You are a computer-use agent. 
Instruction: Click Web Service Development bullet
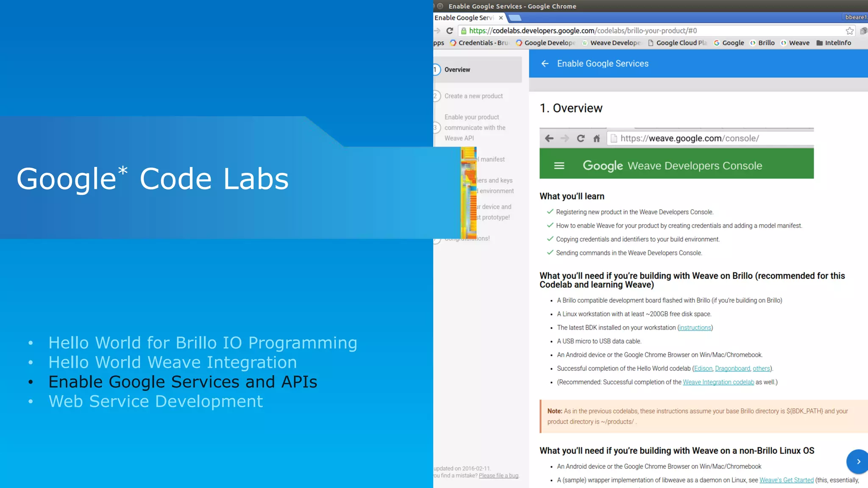(x=156, y=401)
